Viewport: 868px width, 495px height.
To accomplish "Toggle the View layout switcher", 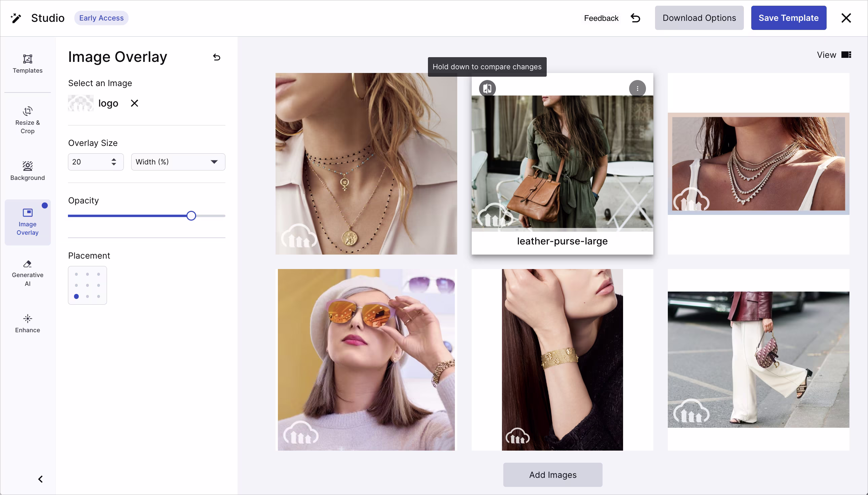I will tap(845, 55).
